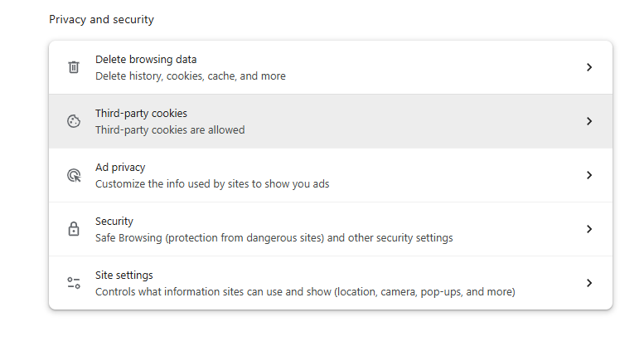The image size is (644, 356).
Task: Select the Third-party cookies title
Action: coord(141,114)
